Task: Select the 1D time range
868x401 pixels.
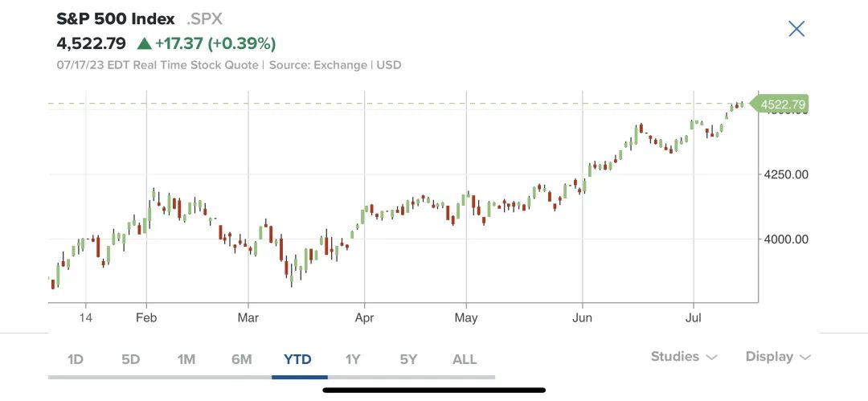Action: [x=76, y=359]
